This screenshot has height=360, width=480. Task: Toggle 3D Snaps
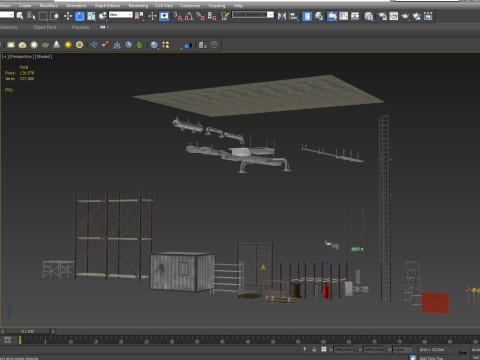[178, 16]
